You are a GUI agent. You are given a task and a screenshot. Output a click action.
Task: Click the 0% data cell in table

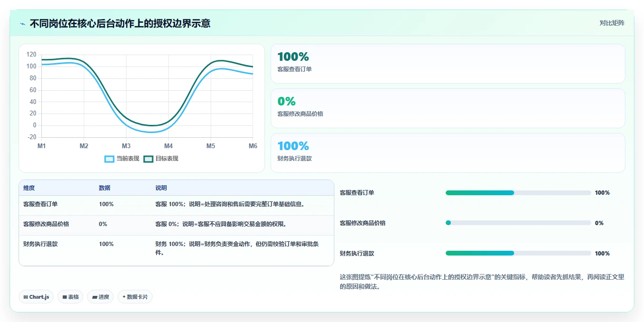coord(103,224)
